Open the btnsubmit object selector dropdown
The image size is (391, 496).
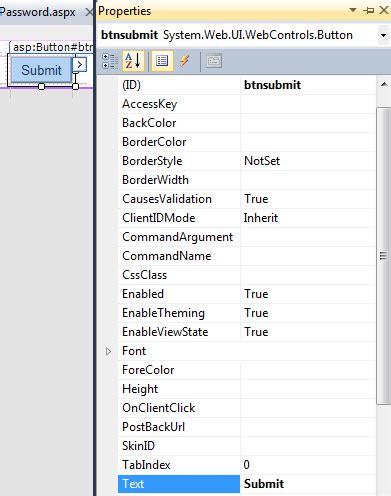(383, 35)
